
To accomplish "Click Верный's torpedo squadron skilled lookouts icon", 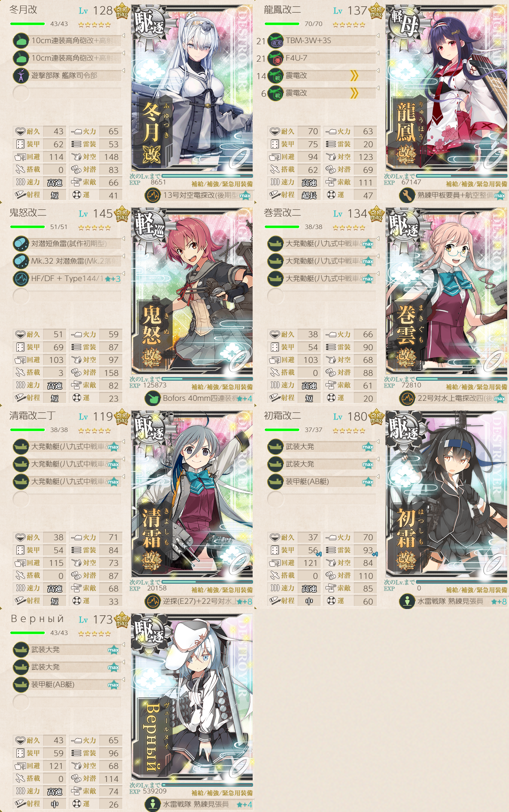I will pyautogui.click(x=153, y=804).
